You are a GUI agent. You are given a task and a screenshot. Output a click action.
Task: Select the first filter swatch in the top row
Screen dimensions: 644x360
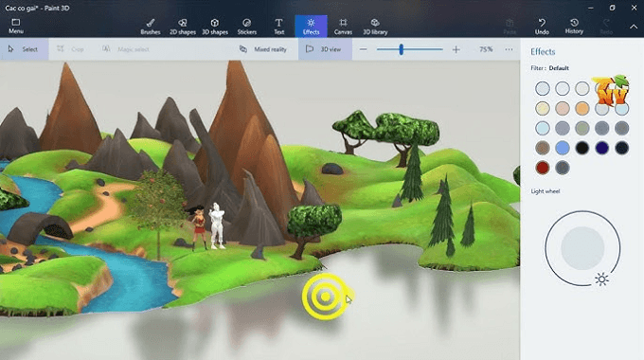pos(542,88)
